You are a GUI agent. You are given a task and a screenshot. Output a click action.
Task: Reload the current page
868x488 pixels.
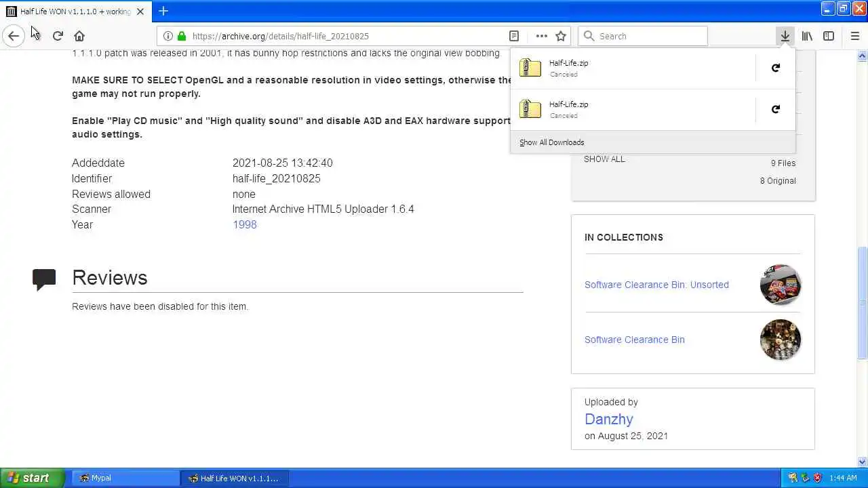(58, 36)
